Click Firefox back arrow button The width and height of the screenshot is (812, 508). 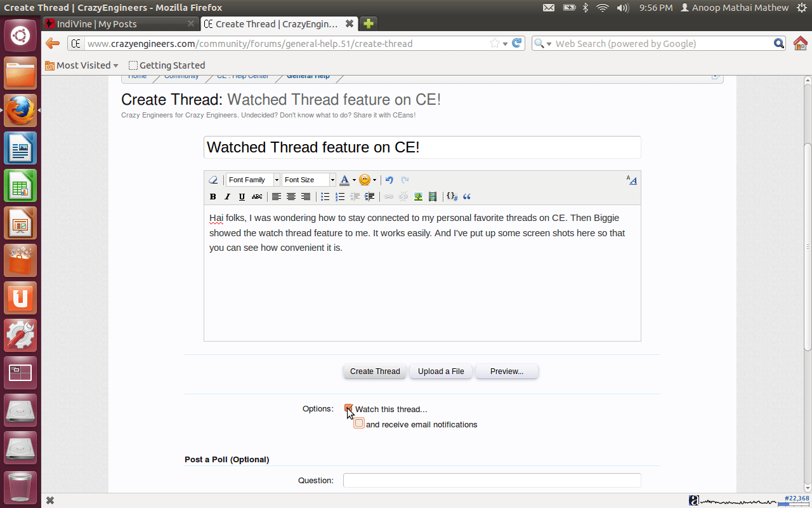pyautogui.click(x=53, y=43)
